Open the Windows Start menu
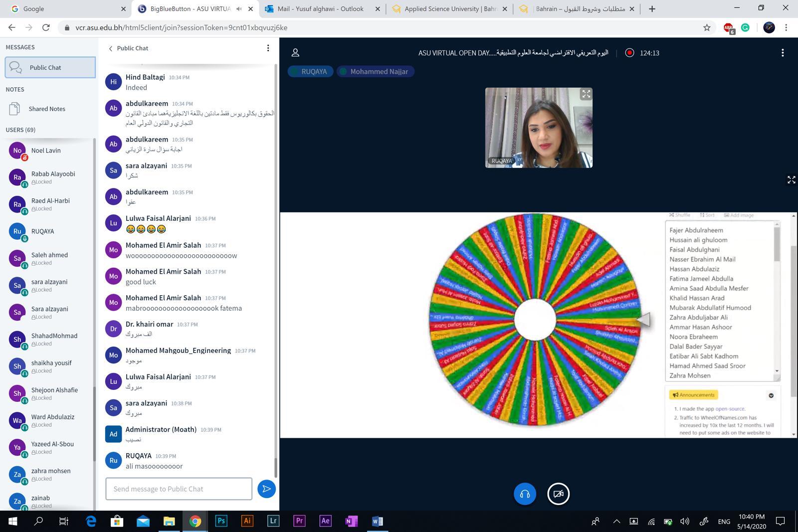This screenshot has height=532, width=798. click(12, 521)
